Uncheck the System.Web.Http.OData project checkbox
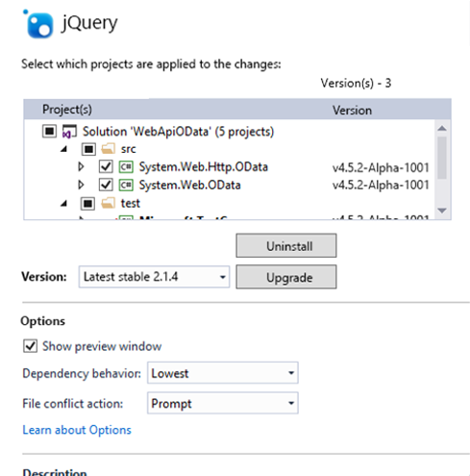Viewport: 470px width, 476px height. [106, 167]
